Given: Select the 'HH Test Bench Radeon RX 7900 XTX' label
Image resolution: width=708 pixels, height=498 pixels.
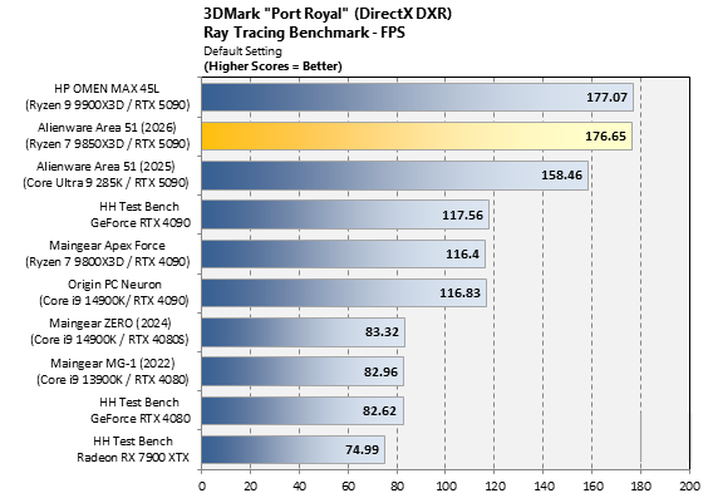Looking at the screenshot, I should [x=133, y=449].
